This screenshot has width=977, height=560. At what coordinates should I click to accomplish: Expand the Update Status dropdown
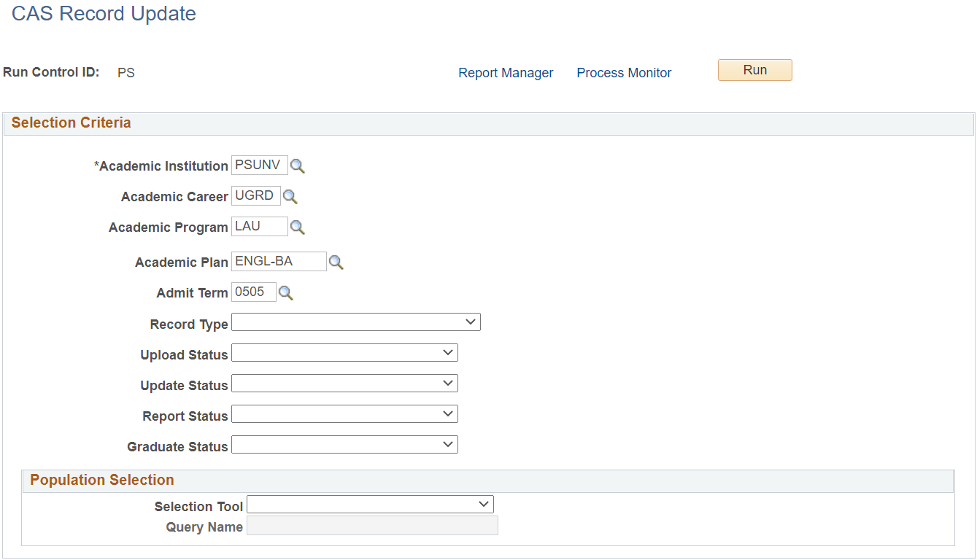pyautogui.click(x=344, y=384)
